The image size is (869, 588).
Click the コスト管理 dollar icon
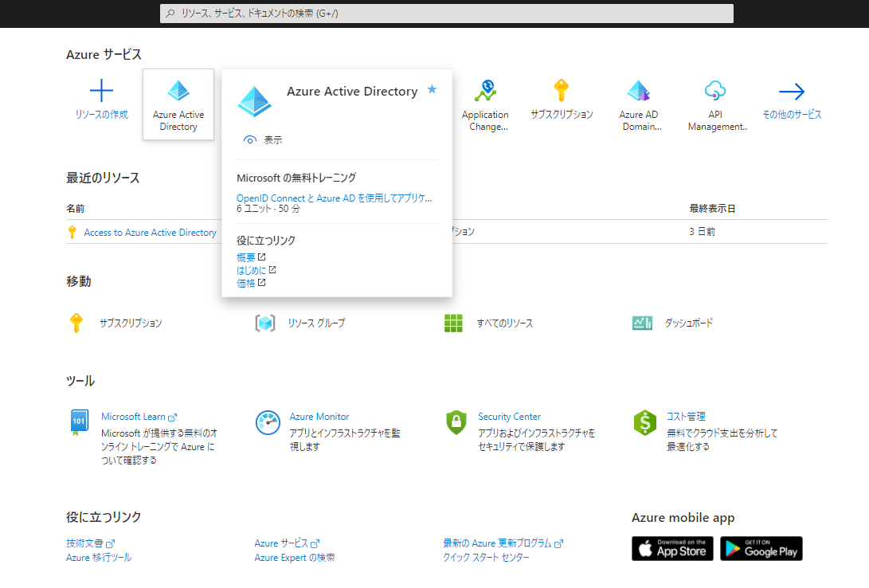click(644, 423)
